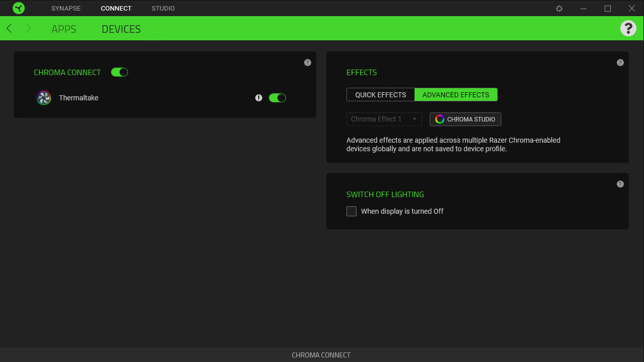Click the Effects heading
This screenshot has height=362, width=644.
[x=362, y=73]
